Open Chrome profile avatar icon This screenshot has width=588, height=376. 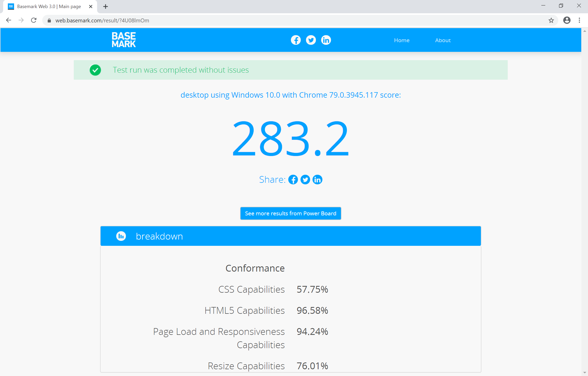[567, 20]
